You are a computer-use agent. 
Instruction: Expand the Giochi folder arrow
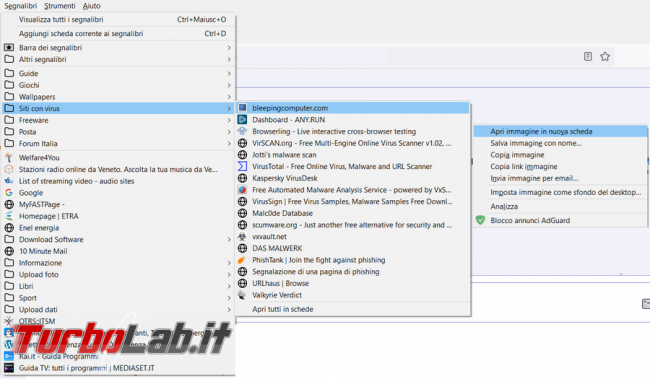click(x=229, y=85)
